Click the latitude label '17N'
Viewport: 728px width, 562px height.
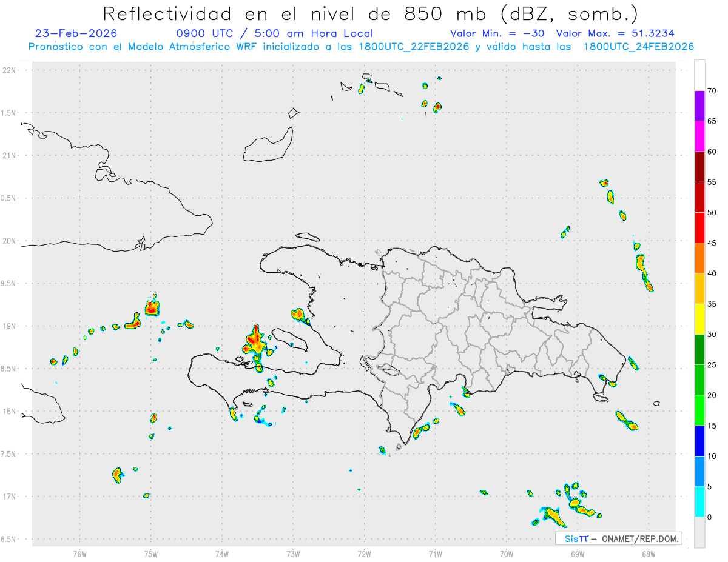point(10,497)
